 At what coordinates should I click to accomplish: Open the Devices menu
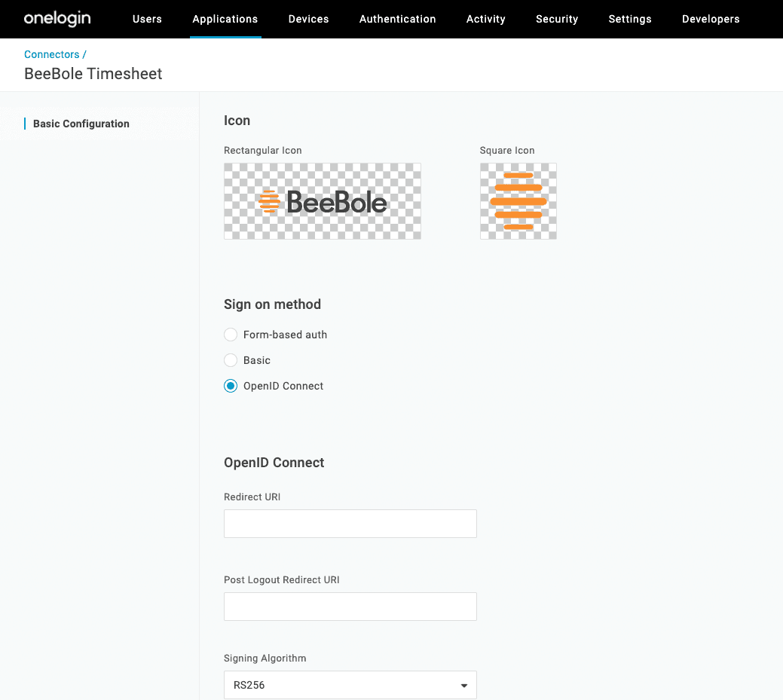click(308, 19)
